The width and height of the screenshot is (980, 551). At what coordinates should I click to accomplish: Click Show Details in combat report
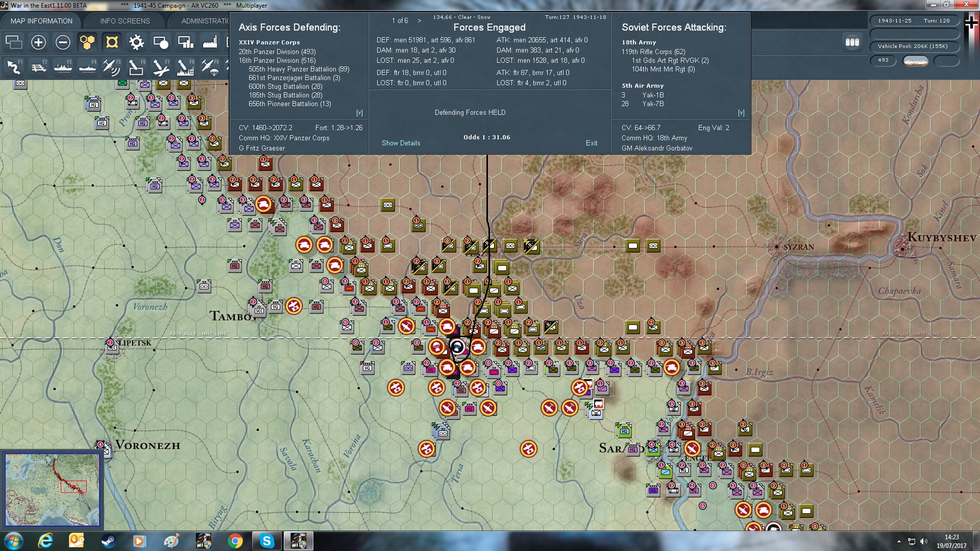[401, 143]
